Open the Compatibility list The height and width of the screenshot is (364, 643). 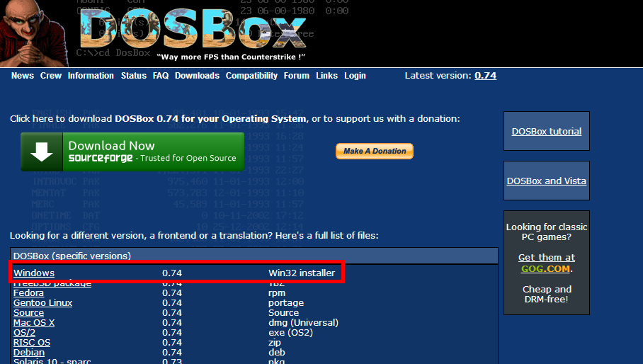tap(252, 76)
